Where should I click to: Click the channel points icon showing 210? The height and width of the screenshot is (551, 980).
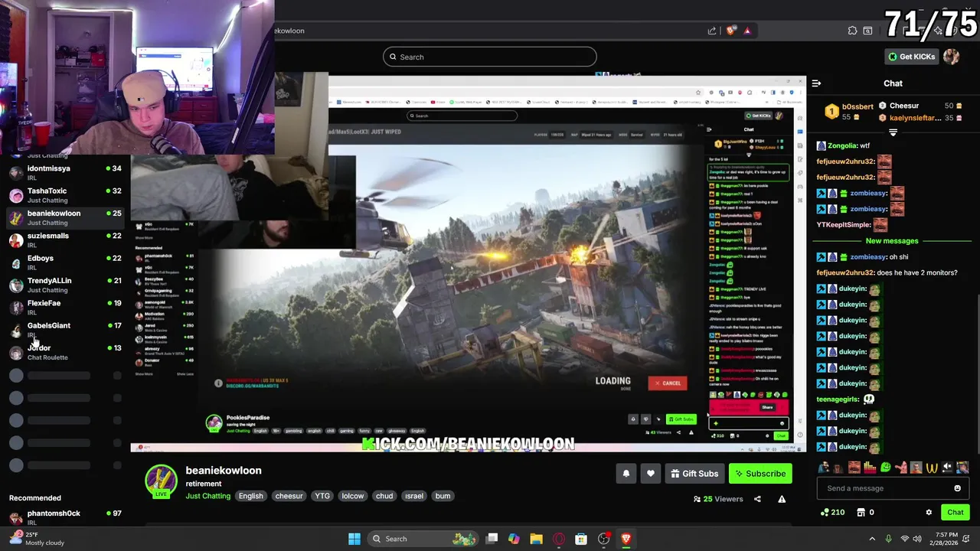coord(832,512)
